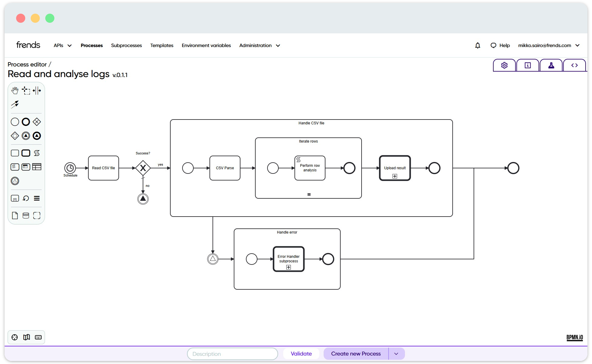Show keyboard shortcuts from the bottom toolbar
592x364 pixels.
point(38,337)
